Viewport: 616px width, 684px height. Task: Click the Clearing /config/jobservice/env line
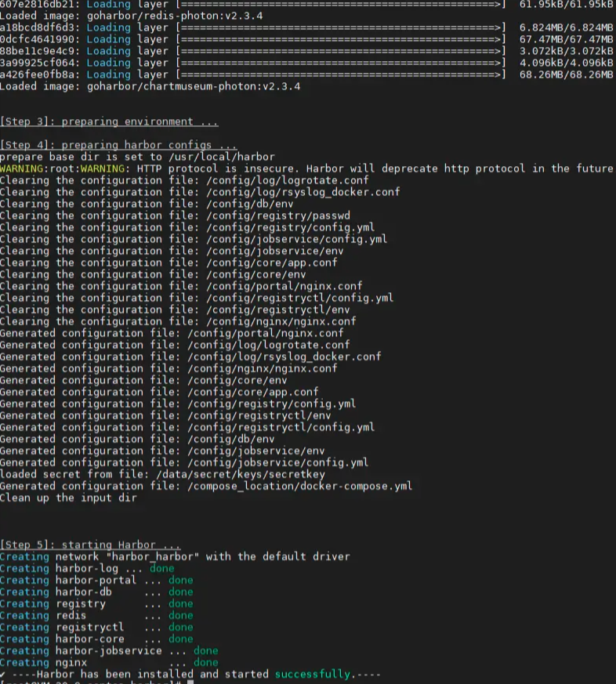172,252
